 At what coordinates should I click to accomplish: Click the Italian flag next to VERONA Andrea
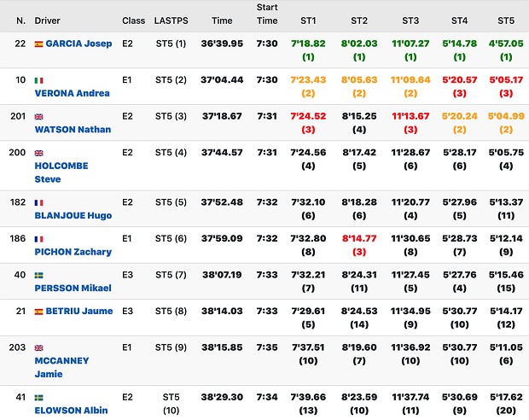click(x=38, y=79)
